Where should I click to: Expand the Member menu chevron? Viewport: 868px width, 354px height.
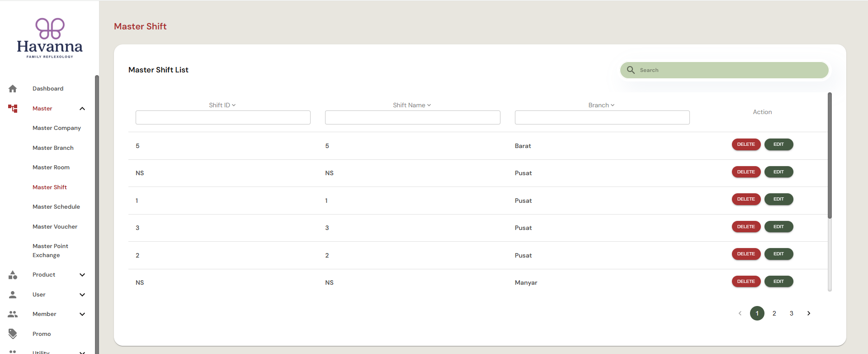tap(82, 314)
